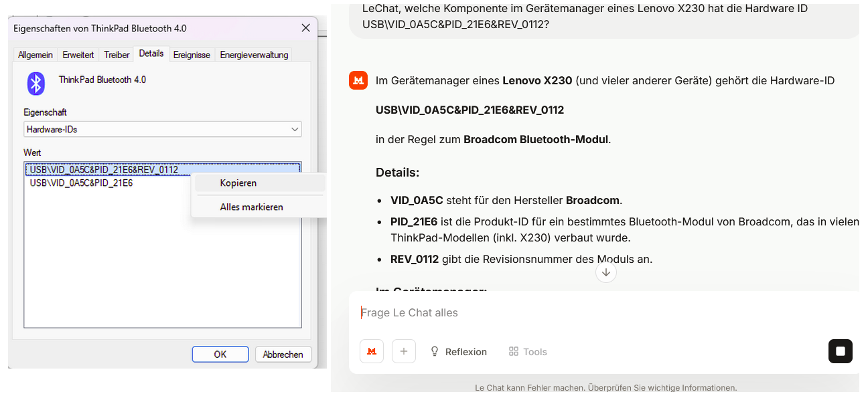This screenshot has width=868, height=396.
Task: Stop generation with the black square button
Action: point(841,351)
